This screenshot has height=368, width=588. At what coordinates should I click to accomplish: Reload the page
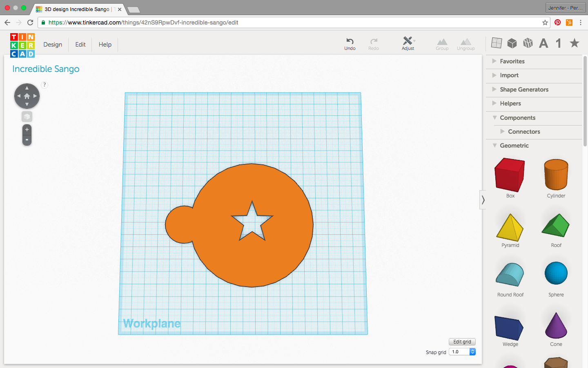[30, 22]
